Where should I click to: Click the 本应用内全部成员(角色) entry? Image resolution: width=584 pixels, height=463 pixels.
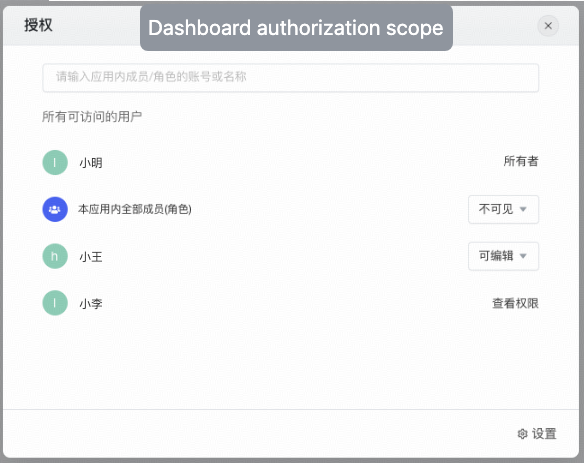click(134, 209)
